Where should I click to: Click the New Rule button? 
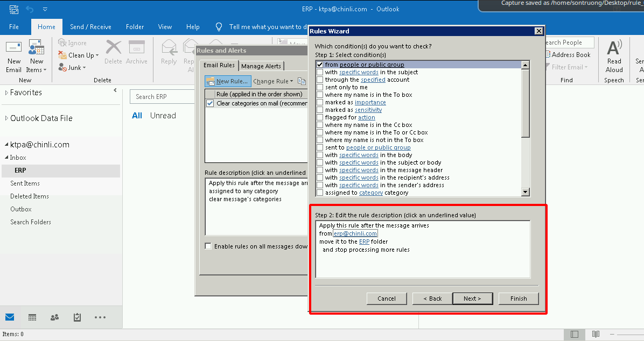coord(228,81)
